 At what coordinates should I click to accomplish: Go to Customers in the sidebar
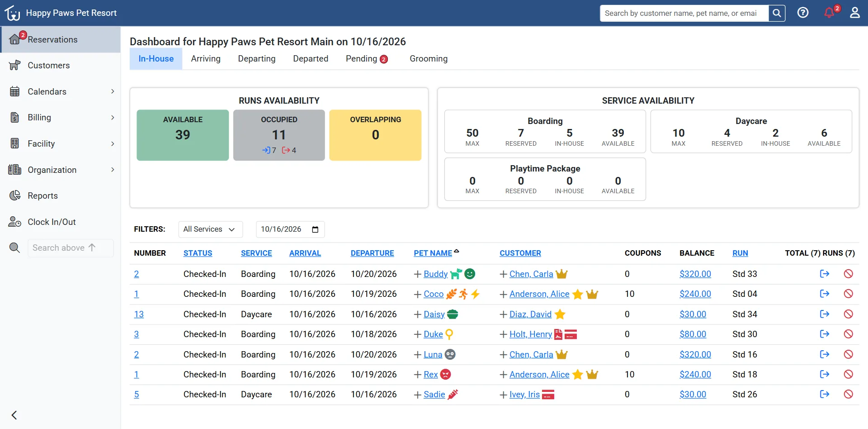61,66
